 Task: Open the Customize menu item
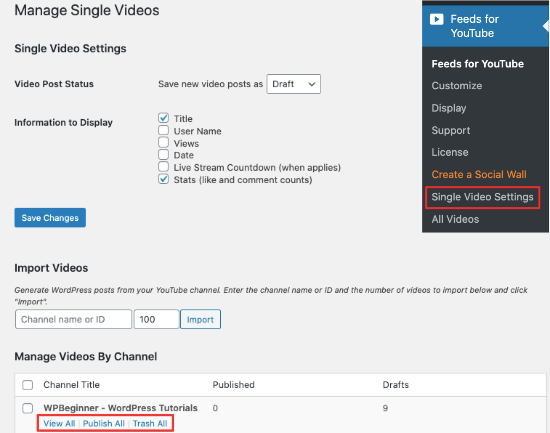(457, 86)
